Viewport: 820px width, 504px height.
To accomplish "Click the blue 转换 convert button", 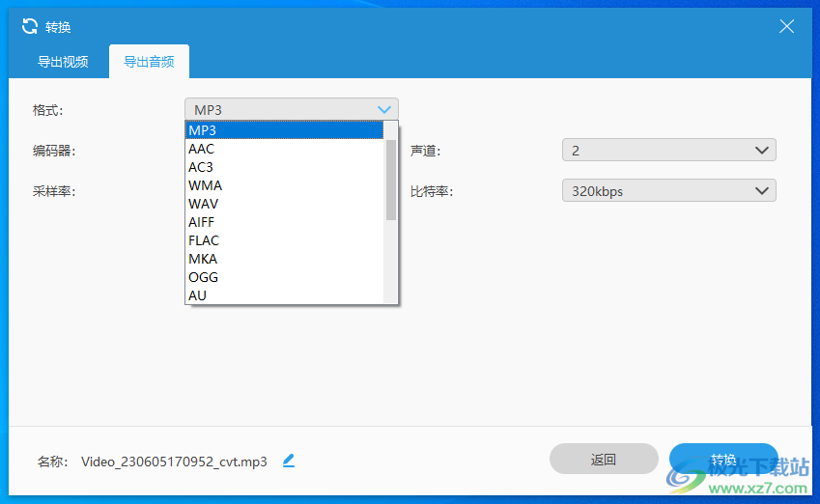I will point(723,459).
